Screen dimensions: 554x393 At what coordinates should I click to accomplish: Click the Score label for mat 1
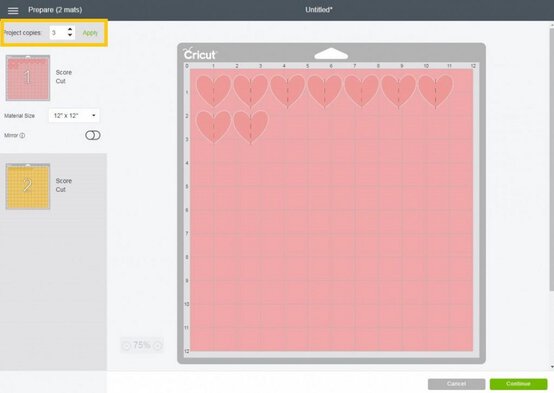(x=64, y=72)
